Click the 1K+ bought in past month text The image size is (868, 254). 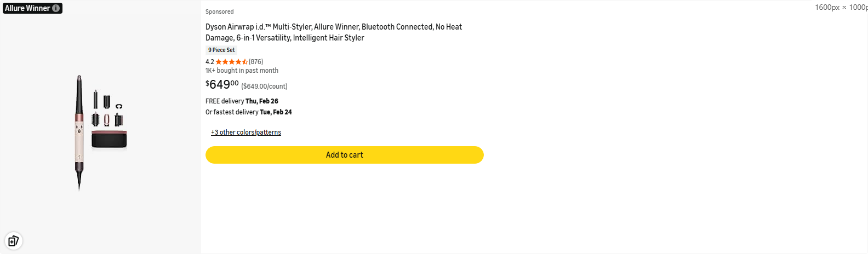[242, 71]
